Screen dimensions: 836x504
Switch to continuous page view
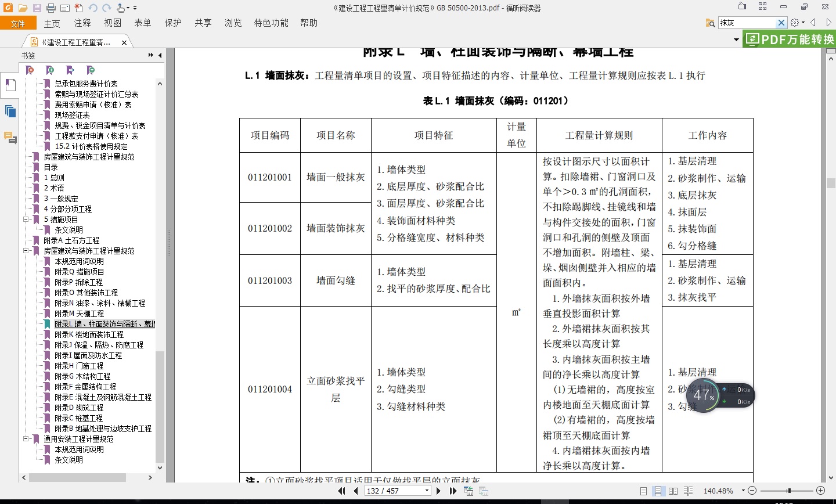coord(658,491)
